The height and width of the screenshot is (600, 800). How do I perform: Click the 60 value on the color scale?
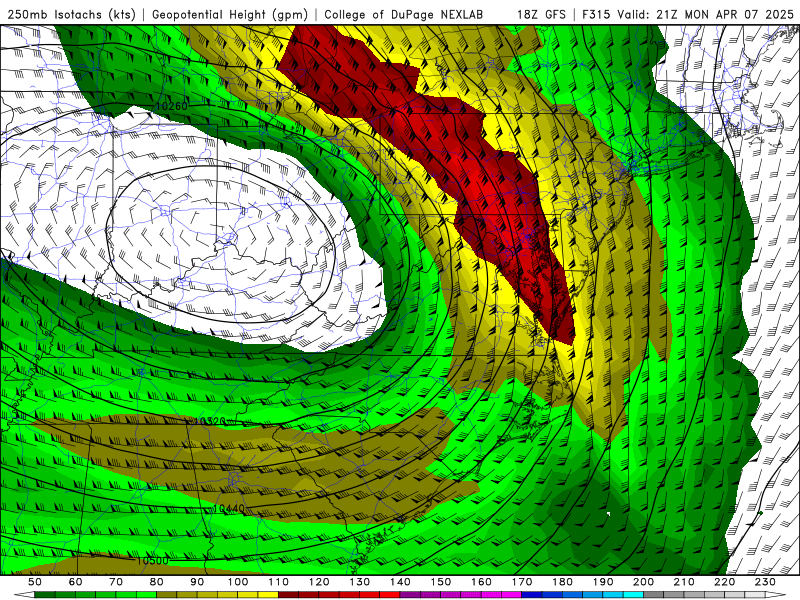[76, 582]
